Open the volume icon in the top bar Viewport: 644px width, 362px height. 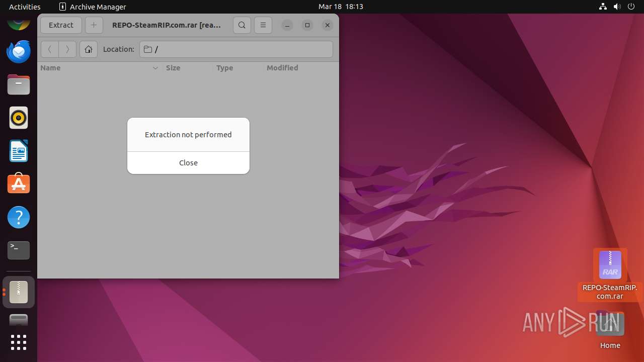[x=617, y=7]
